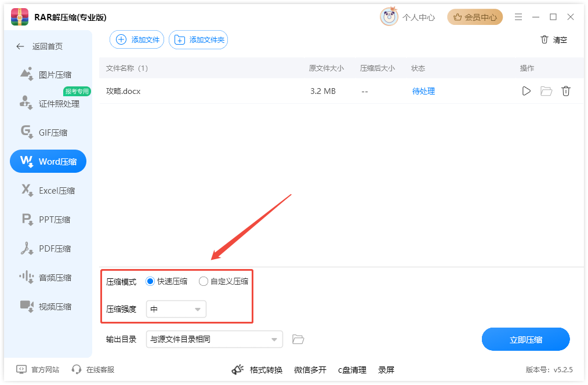Click the 状态 column header
Viewport: 588px width, 385px height.
[418, 68]
